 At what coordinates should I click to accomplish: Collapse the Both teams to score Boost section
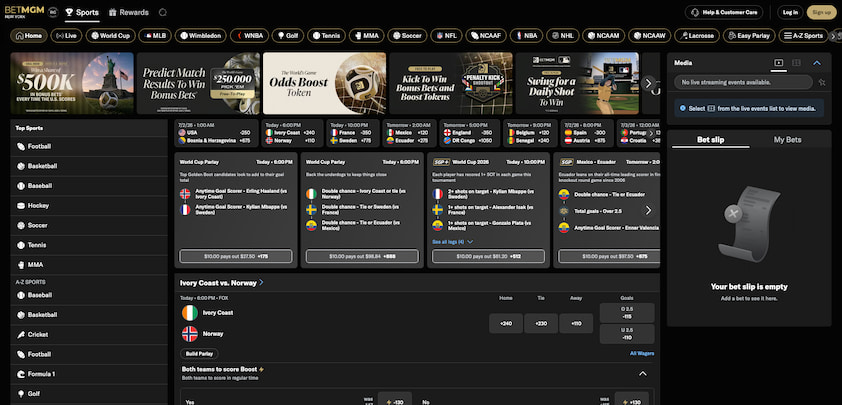pos(643,373)
